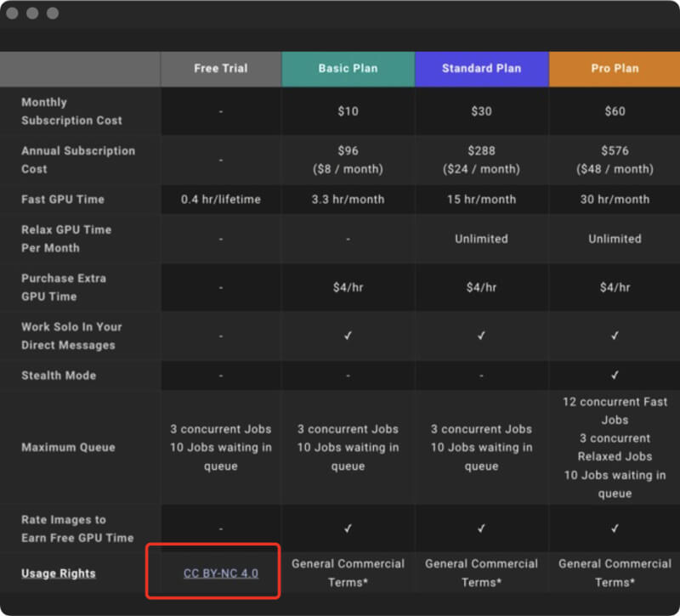Click Rate Images checkmark in Pro Plan column
This screenshot has width=680, height=616.
[615, 528]
